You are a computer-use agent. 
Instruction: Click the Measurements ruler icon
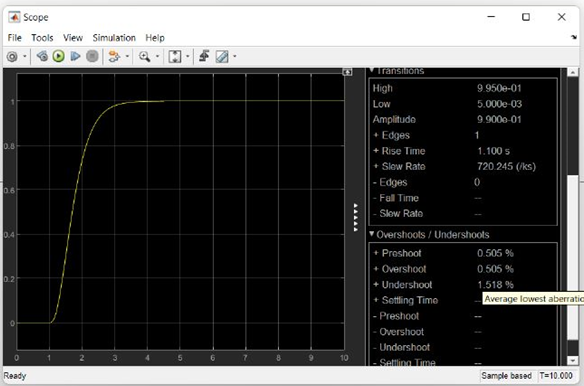[x=222, y=57]
